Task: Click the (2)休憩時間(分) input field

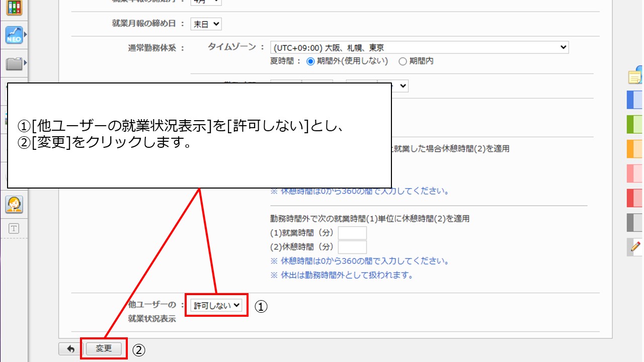Action: pos(352,247)
